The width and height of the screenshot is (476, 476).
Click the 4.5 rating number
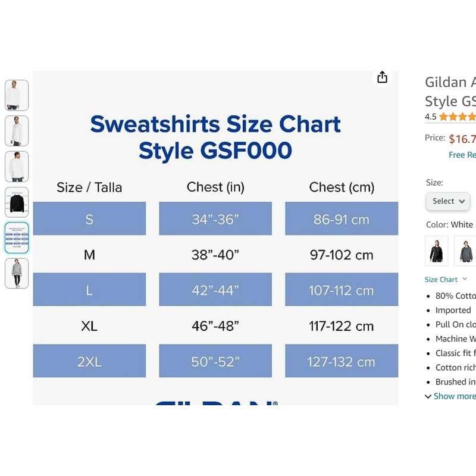430,117
